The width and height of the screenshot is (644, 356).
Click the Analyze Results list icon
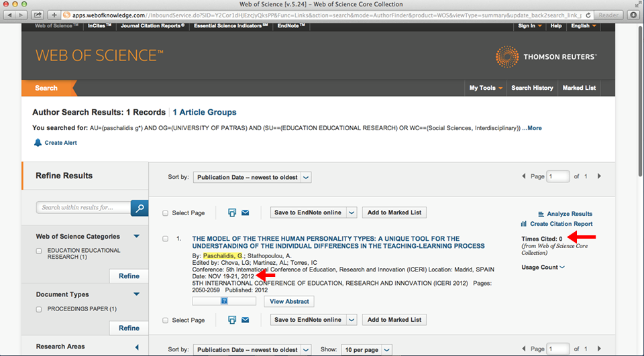pyautogui.click(x=541, y=214)
